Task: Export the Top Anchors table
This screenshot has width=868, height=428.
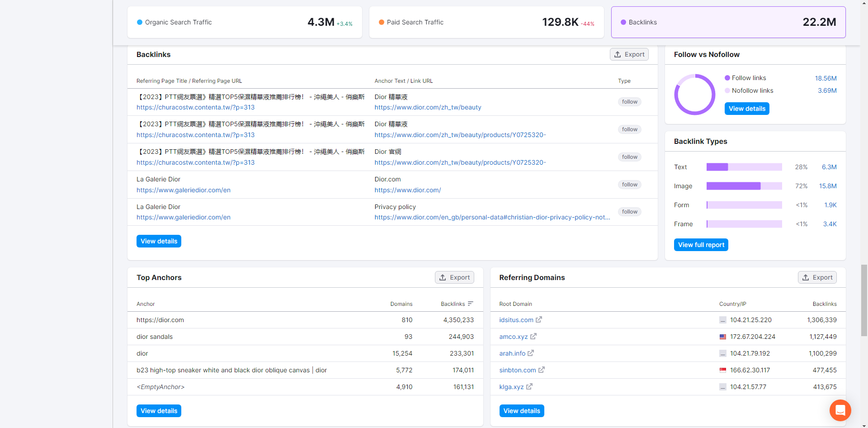Action: [x=454, y=277]
